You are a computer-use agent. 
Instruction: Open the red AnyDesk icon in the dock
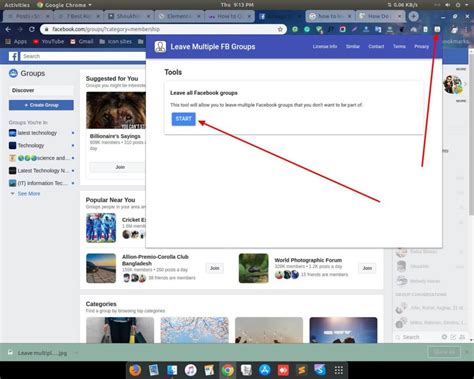(283, 370)
